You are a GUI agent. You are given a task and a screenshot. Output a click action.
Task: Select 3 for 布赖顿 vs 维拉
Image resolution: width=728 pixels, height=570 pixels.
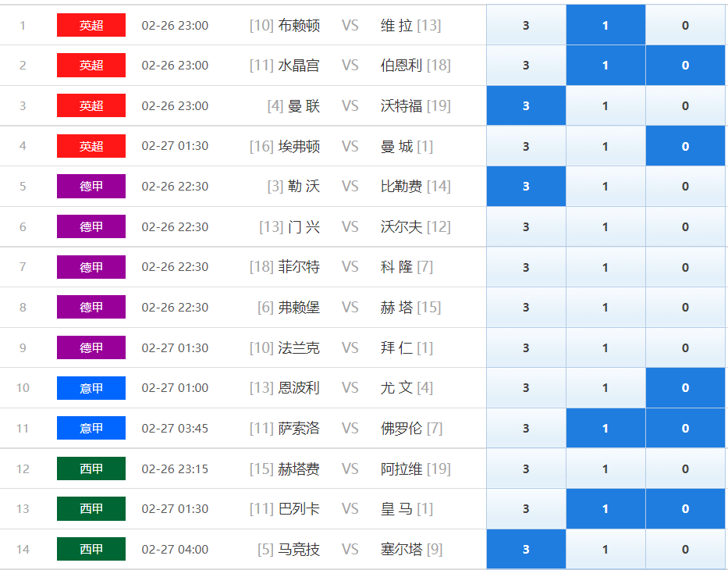[x=526, y=25]
